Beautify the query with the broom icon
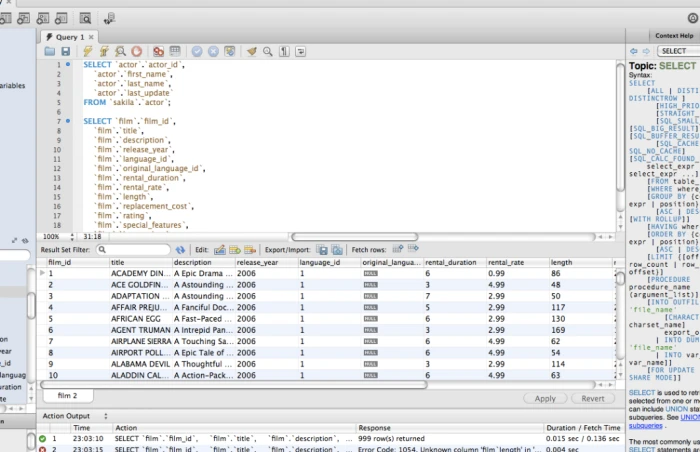This screenshot has width=700, height=452. pos(251,51)
